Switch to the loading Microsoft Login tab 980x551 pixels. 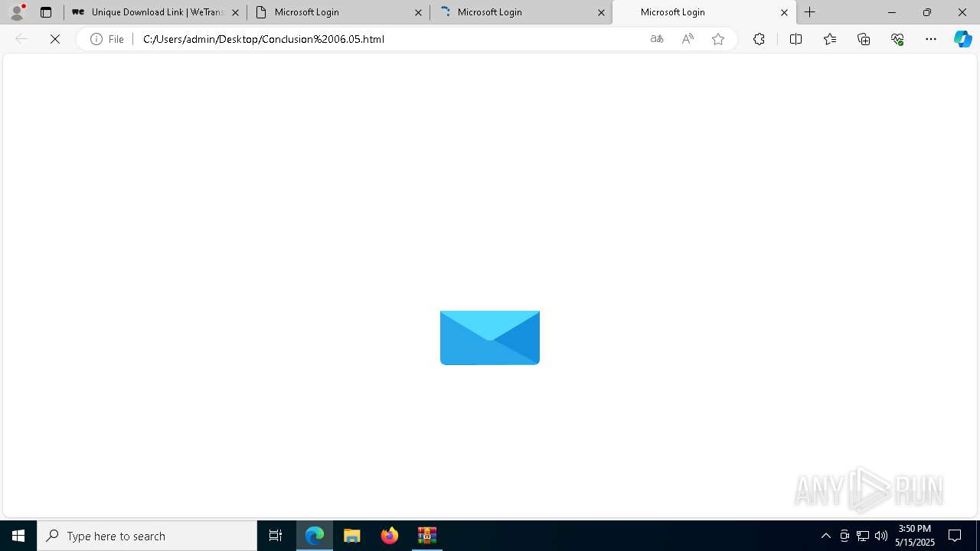pos(521,12)
